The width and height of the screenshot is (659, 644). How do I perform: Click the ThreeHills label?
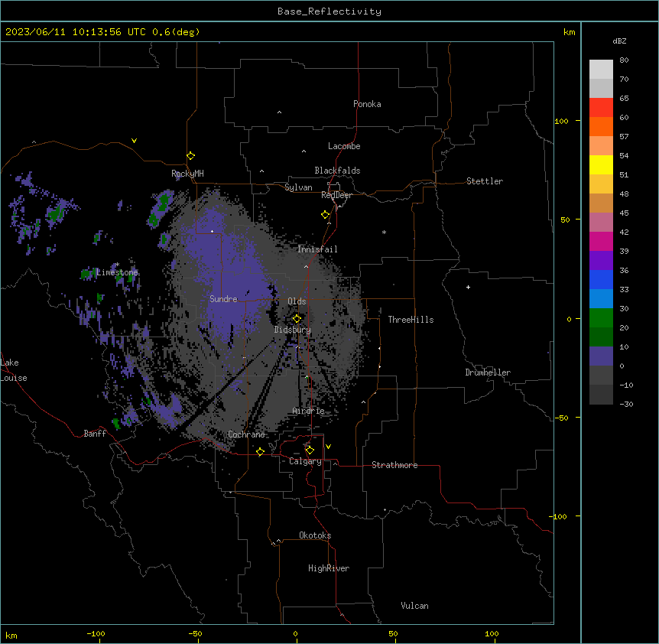[411, 320]
